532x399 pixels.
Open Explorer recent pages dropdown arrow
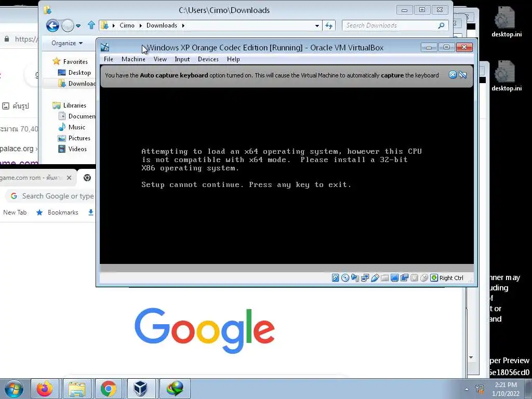[x=78, y=25]
